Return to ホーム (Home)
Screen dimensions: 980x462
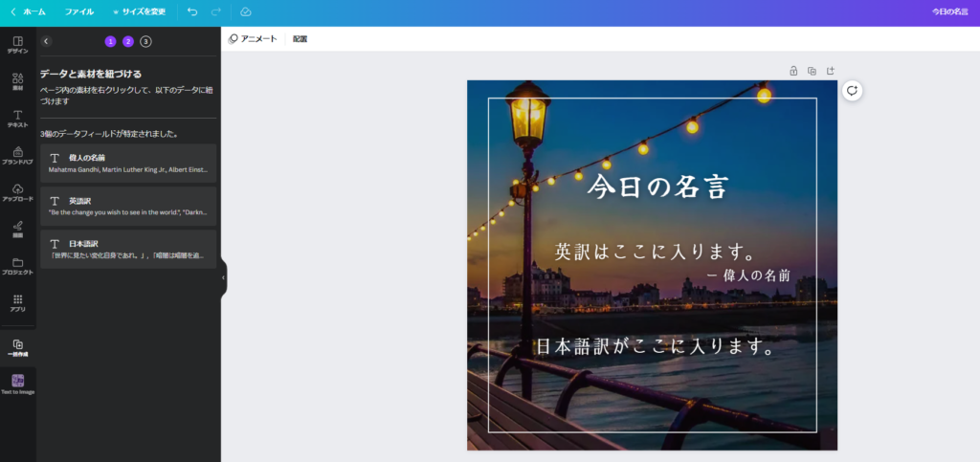pos(28,11)
